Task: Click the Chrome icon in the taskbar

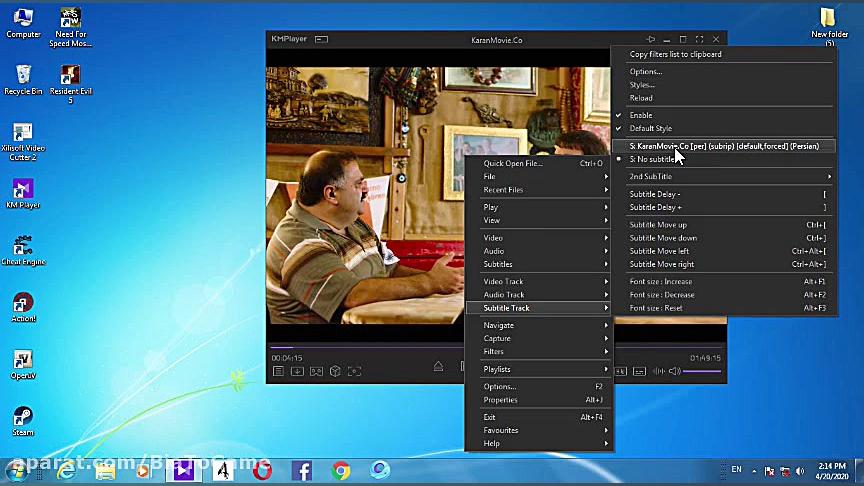Action: (x=341, y=471)
